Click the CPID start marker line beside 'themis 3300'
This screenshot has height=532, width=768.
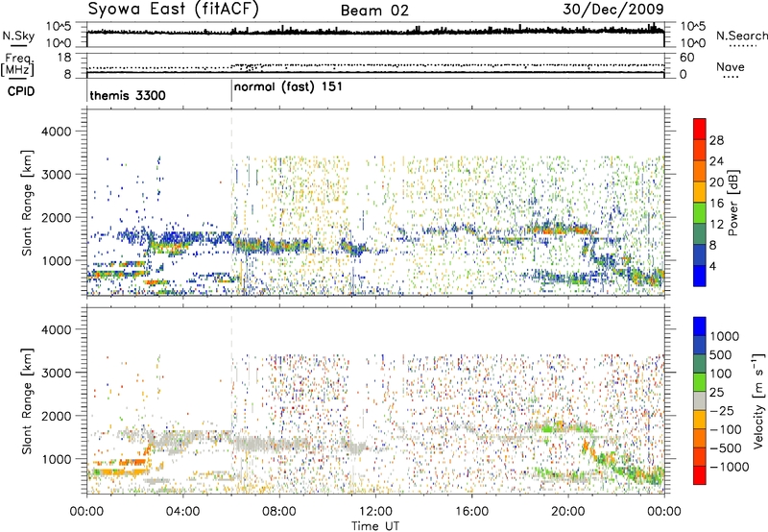coord(87,91)
